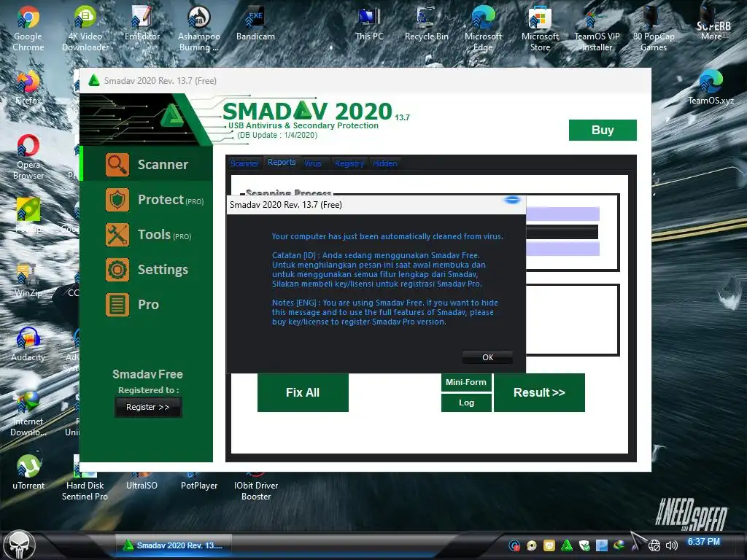Click the This PC desktop icon

[x=369, y=24]
